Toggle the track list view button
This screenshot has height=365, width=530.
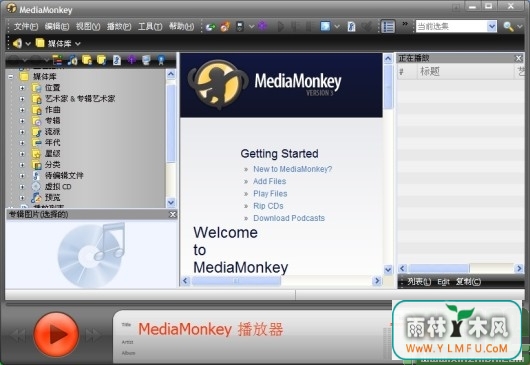tap(388, 26)
